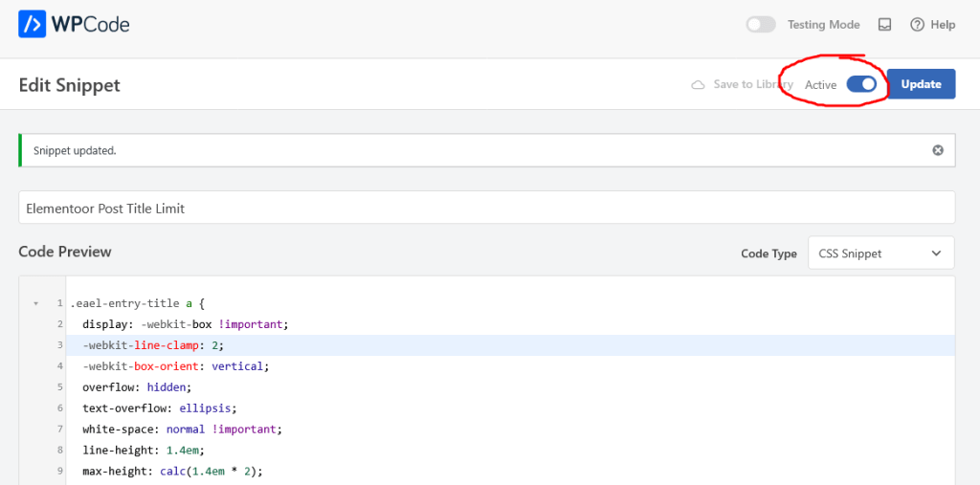Viewport: 980px width, 485px height.
Task: Click the snippet title input field
Action: pos(487,208)
